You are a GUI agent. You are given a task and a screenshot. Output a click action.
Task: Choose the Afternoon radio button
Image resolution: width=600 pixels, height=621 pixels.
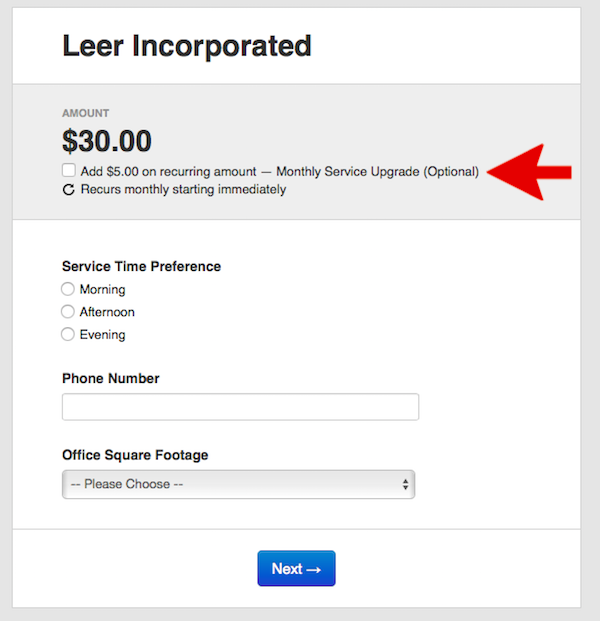68,312
